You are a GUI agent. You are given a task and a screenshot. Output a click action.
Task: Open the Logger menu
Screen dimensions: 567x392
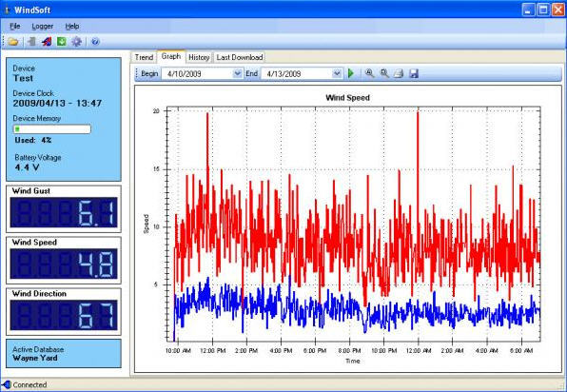(42, 26)
